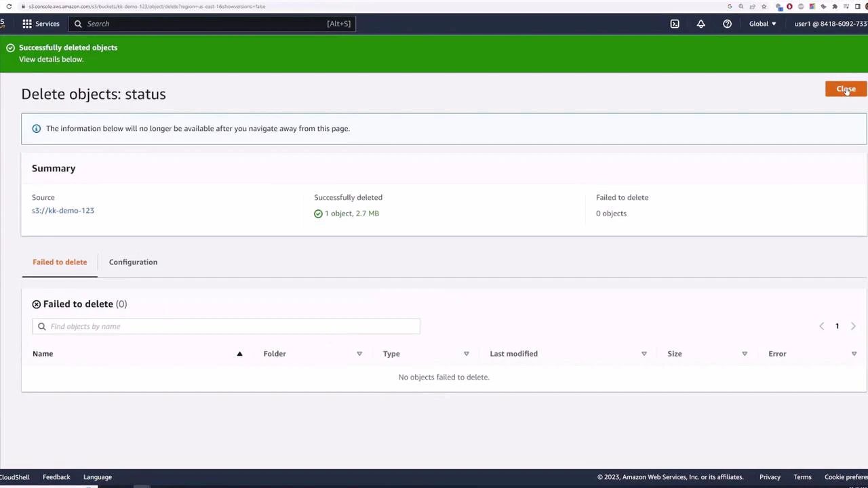Image resolution: width=868 pixels, height=488 pixels.
Task: Open the Services menu grid icon
Action: [x=27, y=24]
